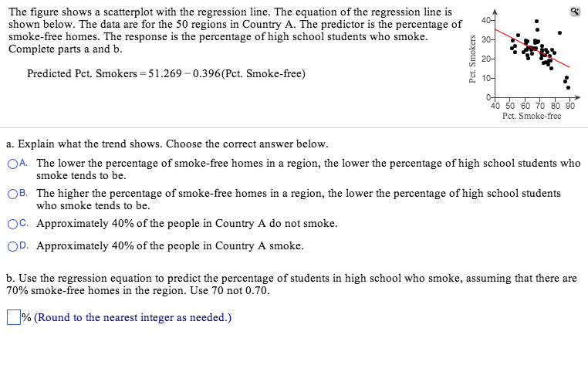The width and height of the screenshot is (588, 372).
Task: Click the 90 tick label on x-axis
Action: pyautogui.click(x=569, y=107)
